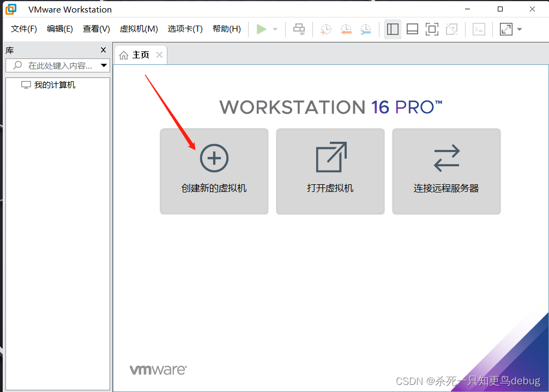
Task: Open the 帮助(H) menu
Action: point(226,29)
